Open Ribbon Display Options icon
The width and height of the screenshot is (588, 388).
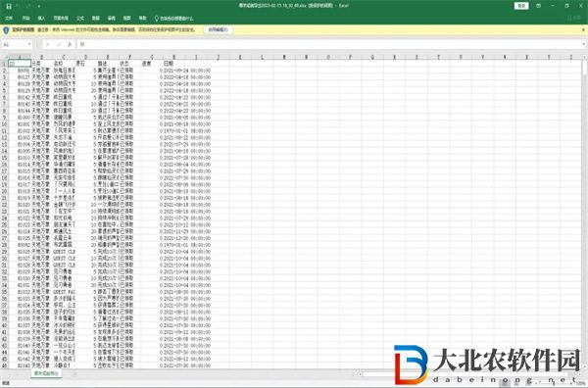538,6
